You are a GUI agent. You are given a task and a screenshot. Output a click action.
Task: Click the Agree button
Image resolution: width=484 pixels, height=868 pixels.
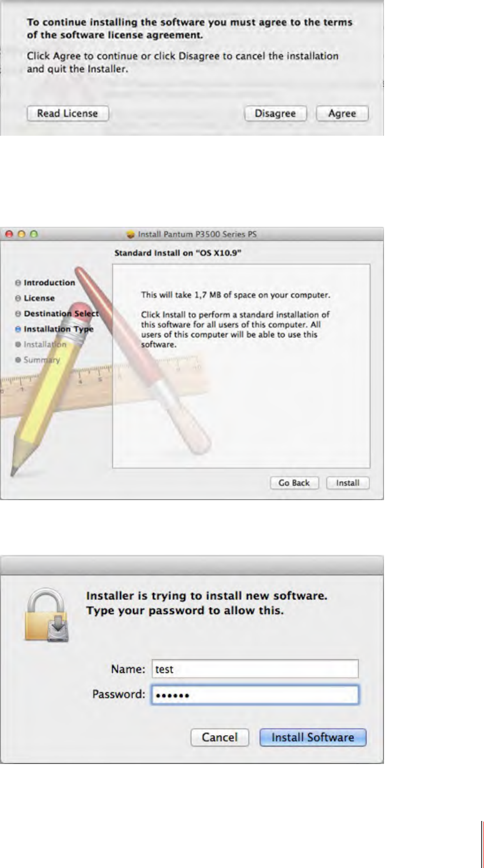(x=342, y=113)
